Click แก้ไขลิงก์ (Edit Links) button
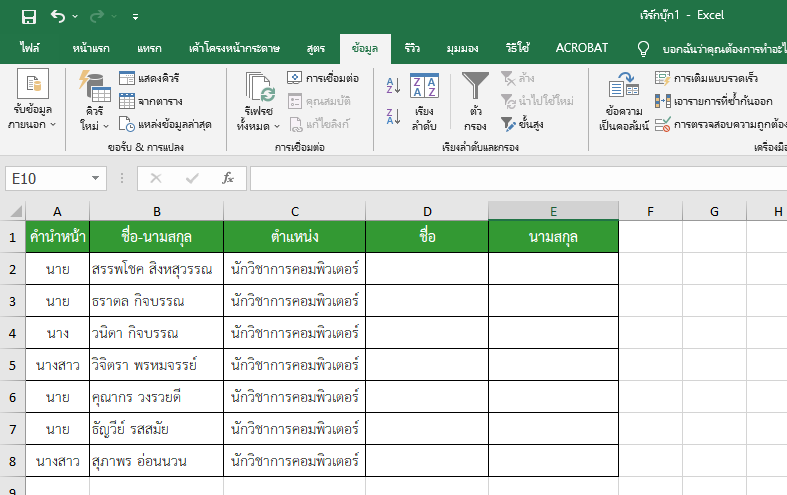Viewport: 787px width, 495px height. click(x=320, y=123)
